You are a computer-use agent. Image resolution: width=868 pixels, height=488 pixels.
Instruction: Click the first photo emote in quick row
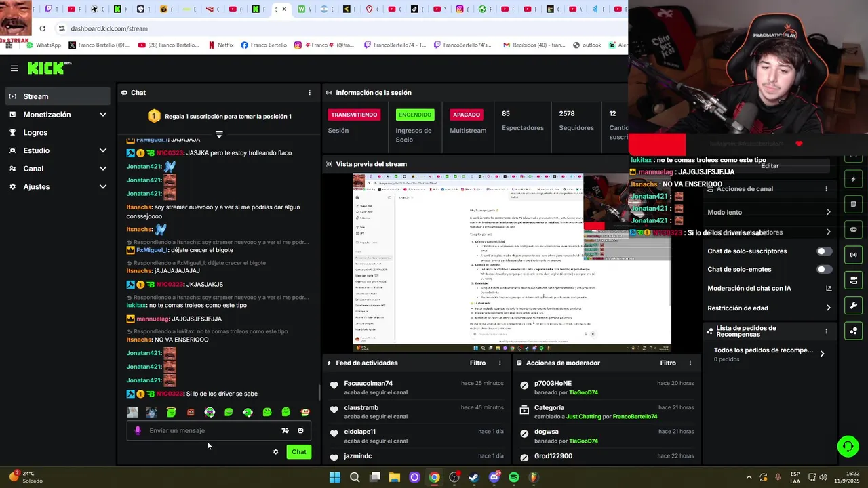tap(133, 412)
